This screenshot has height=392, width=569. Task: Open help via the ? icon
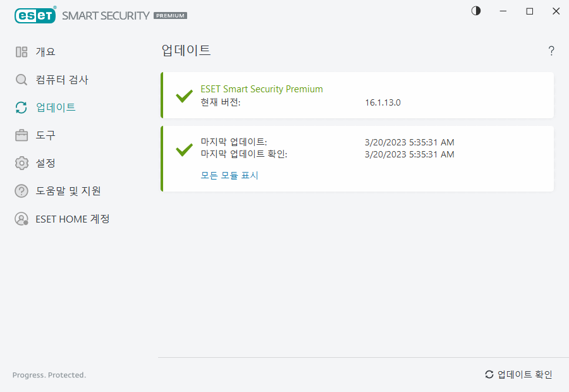551,51
